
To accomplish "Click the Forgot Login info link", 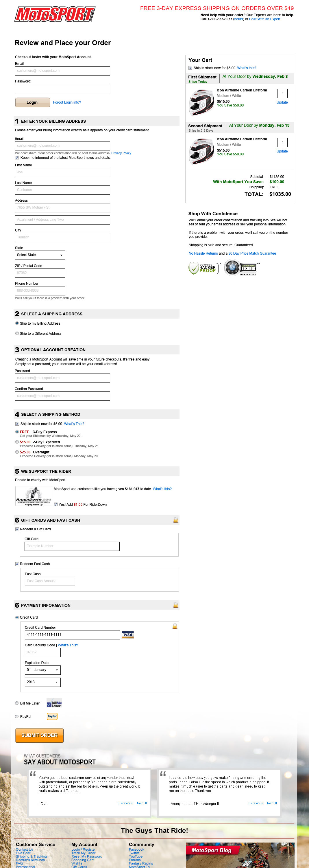I will 67,102.
